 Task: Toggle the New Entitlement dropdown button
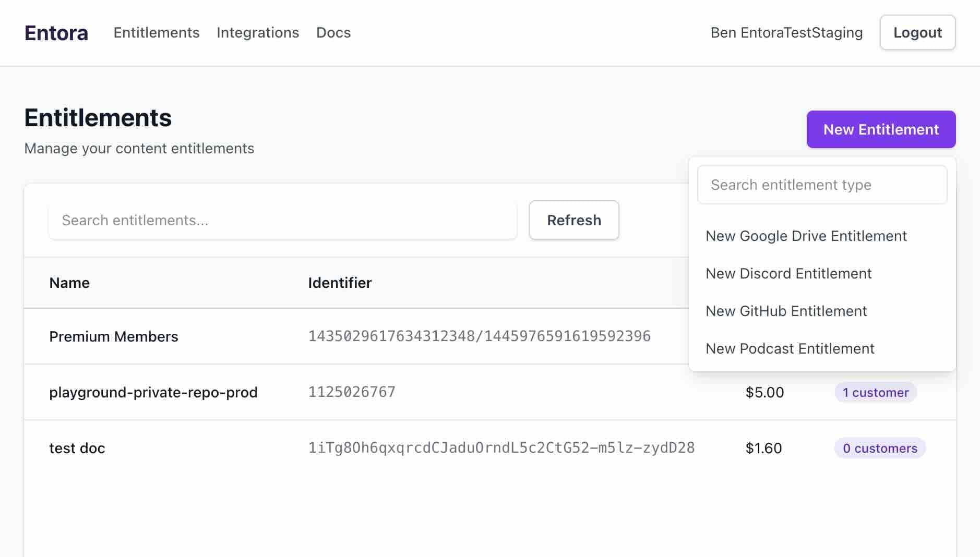pyautogui.click(x=881, y=129)
